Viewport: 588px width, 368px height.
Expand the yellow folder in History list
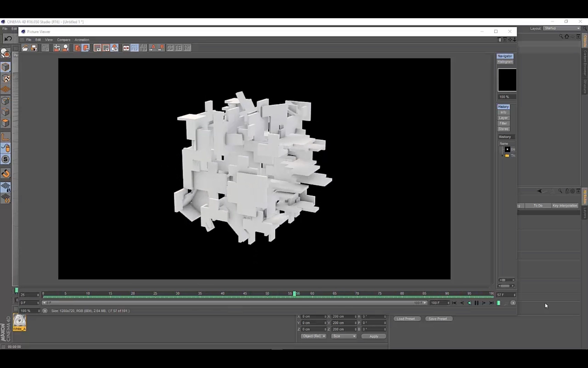coord(503,156)
